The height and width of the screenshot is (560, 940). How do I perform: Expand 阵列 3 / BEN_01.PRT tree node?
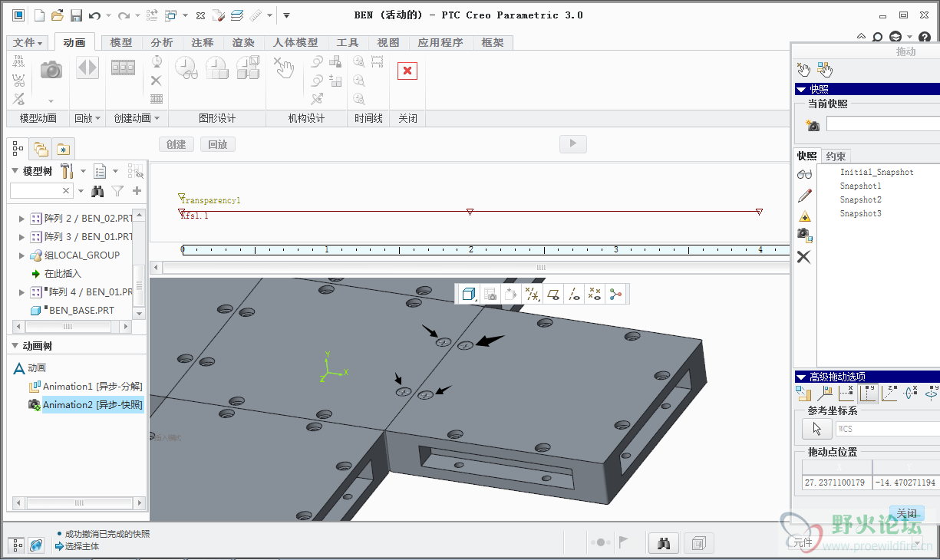tap(21, 237)
